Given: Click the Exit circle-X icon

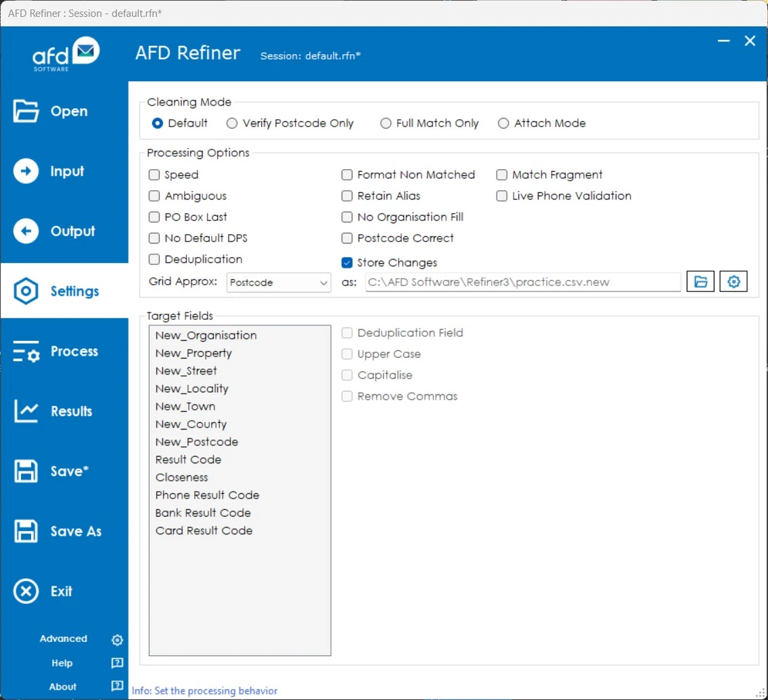Looking at the screenshot, I should click(x=26, y=591).
